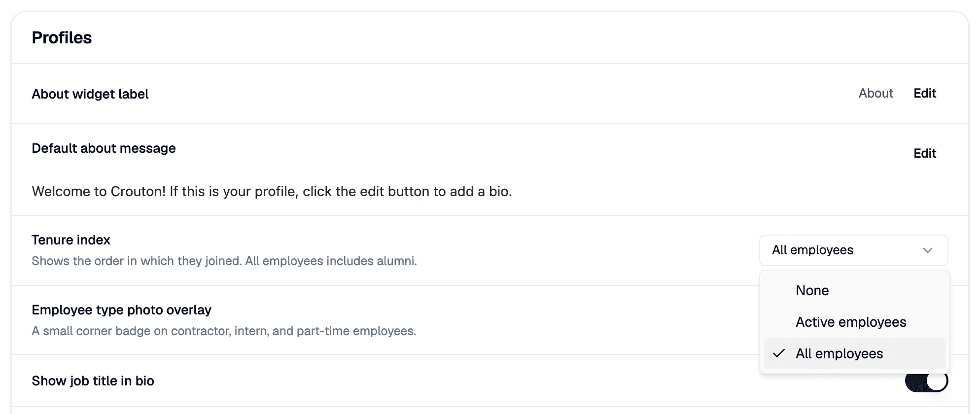Image resolution: width=980 pixels, height=414 pixels.
Task: Toggle Show job title in bio switch
Action: 926,381
